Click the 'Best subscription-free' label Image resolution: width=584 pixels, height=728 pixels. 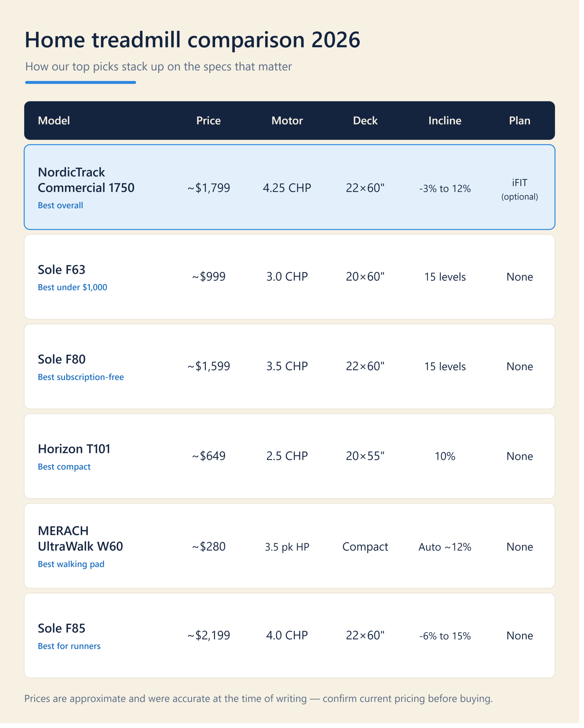[x=81, y=380]
